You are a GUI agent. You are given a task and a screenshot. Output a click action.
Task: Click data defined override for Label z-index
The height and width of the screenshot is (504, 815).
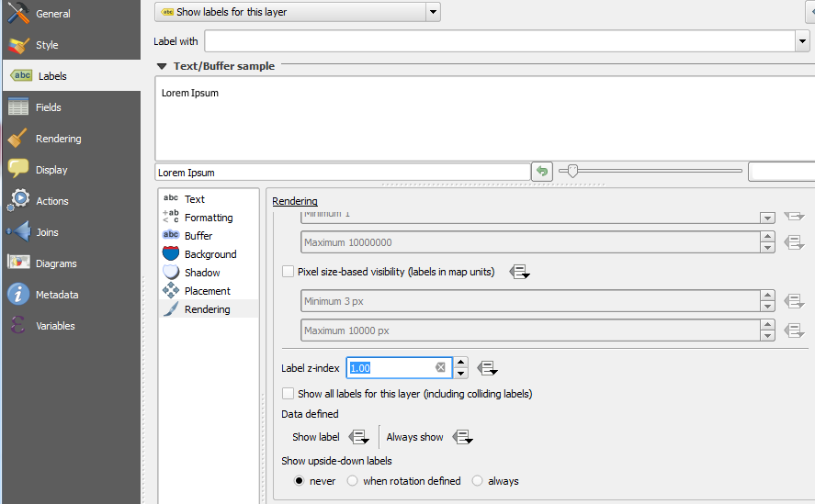[x=487, y=368]
